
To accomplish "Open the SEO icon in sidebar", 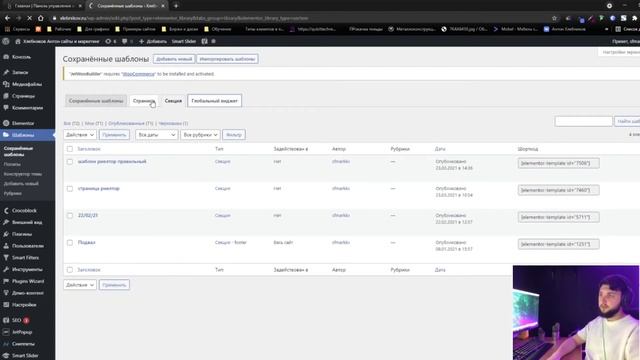I will tap(6, 320).
